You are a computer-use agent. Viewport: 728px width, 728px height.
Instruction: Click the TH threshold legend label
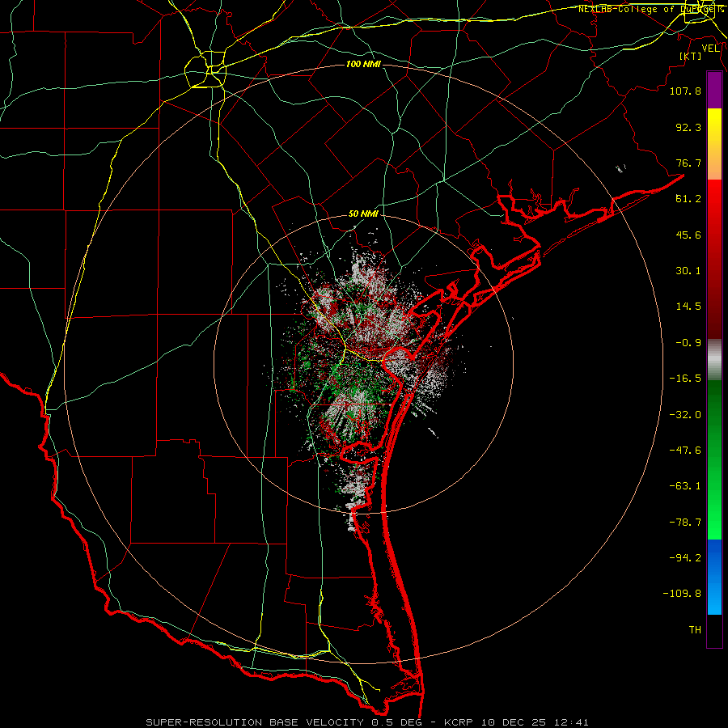click(695, 630)
